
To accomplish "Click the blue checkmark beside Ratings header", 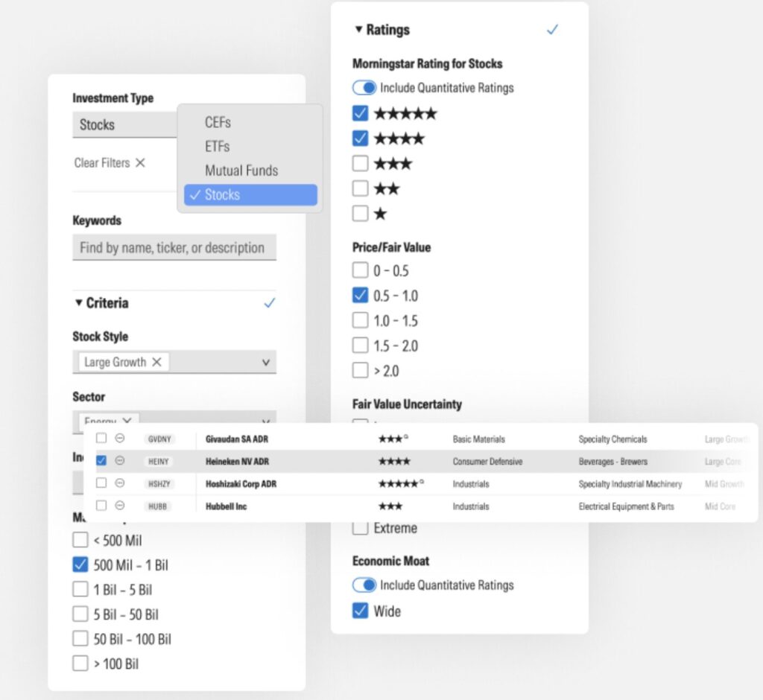I will point(552,30).
